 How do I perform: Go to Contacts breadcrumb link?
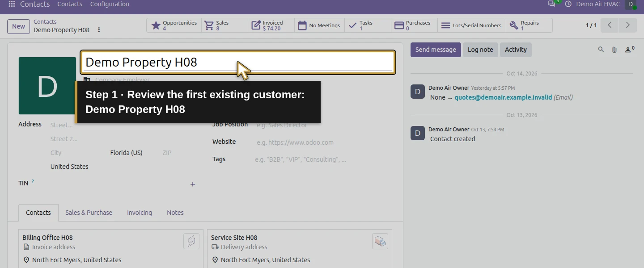point(45,21)
